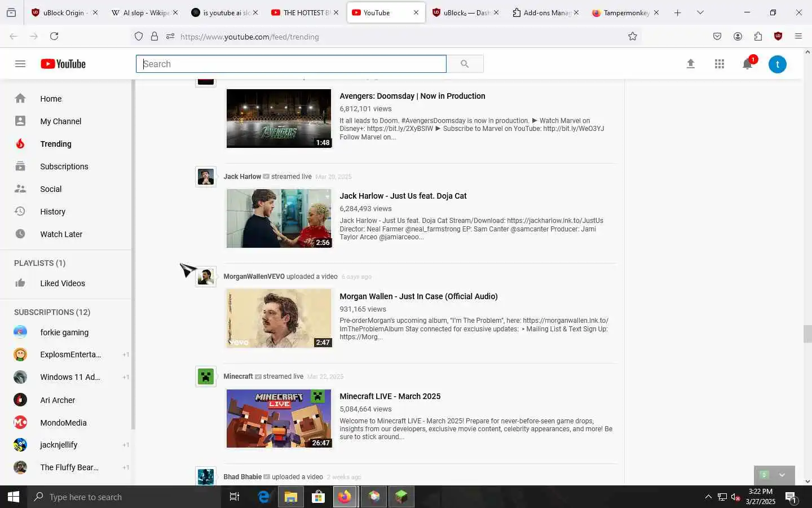
Task: Show hidden system tray icons
Action: [708, 497]
